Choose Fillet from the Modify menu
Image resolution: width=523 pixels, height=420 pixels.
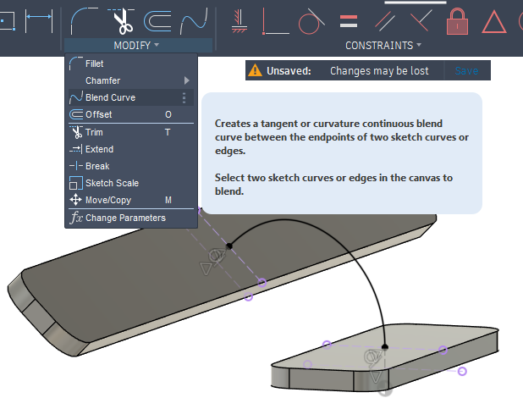point(131,64)
